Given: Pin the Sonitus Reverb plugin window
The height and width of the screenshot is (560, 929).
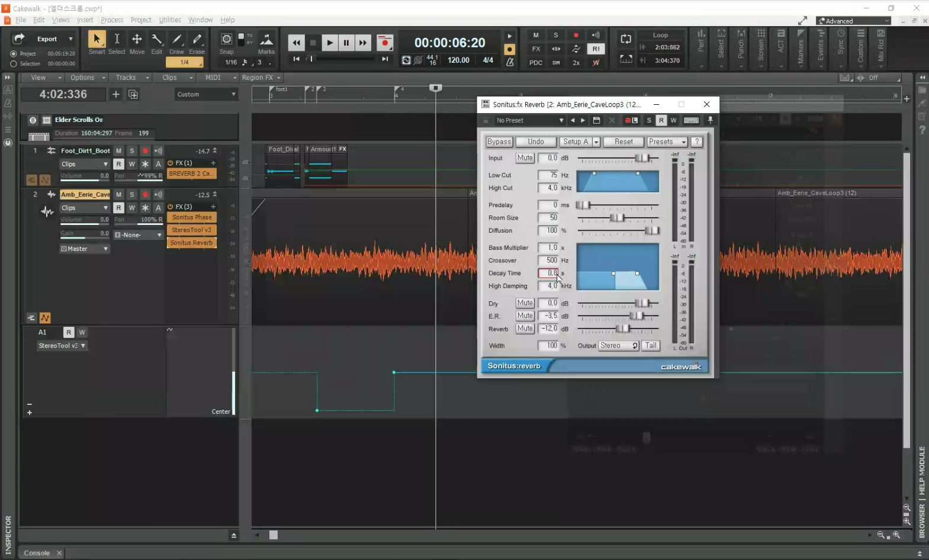Looking at the screenshot, I should pos(710,120).
